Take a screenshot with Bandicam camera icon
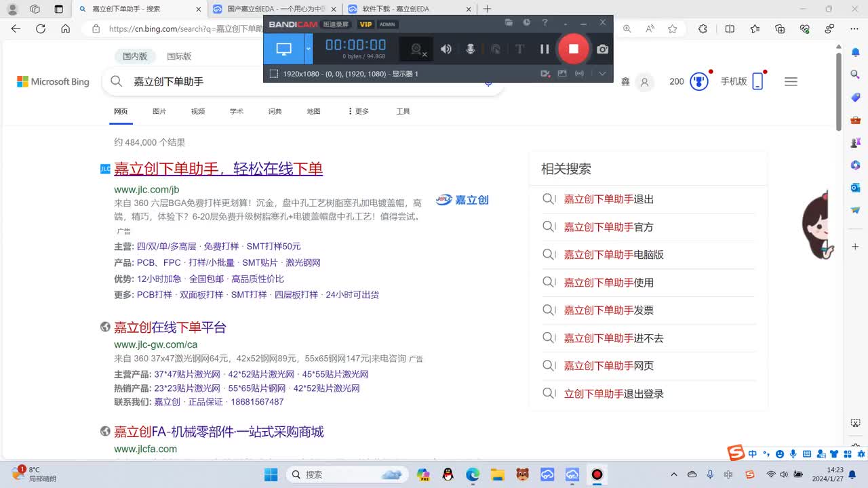This screenshot has height=488, width=868. point(602,49)
